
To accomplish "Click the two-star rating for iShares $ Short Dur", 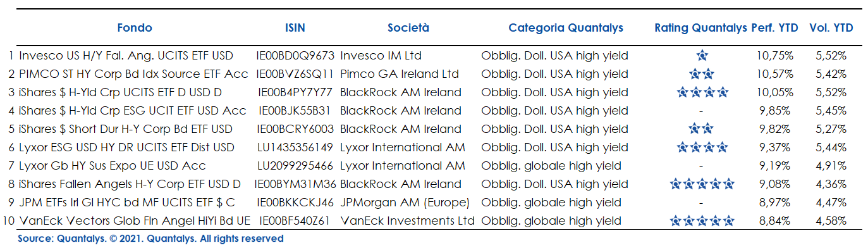I will coord(702,129).
